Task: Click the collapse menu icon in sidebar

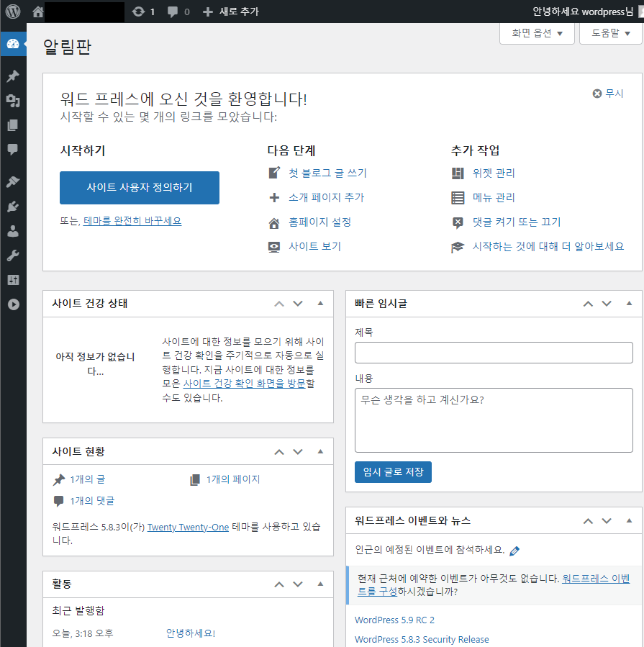Action: 13,304
